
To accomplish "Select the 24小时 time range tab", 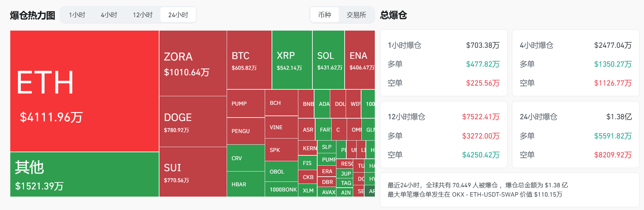I will coord(178,15).
